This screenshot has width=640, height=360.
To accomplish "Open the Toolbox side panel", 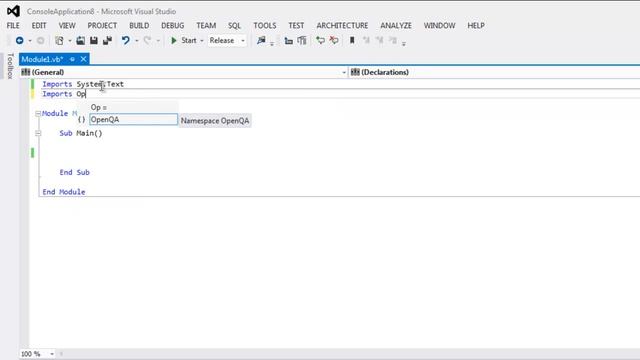I will click(x=10, y=65).
